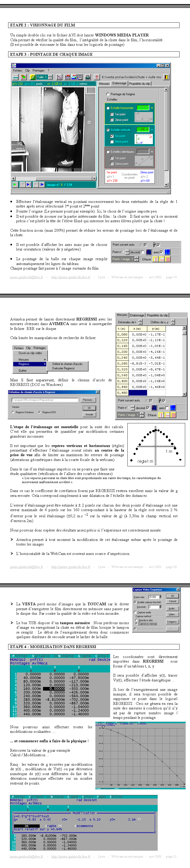The height and width of the screenshot is (868, 190).
Task: Advance to next image with rightmost playback arrow
Action: click(42, 184)
